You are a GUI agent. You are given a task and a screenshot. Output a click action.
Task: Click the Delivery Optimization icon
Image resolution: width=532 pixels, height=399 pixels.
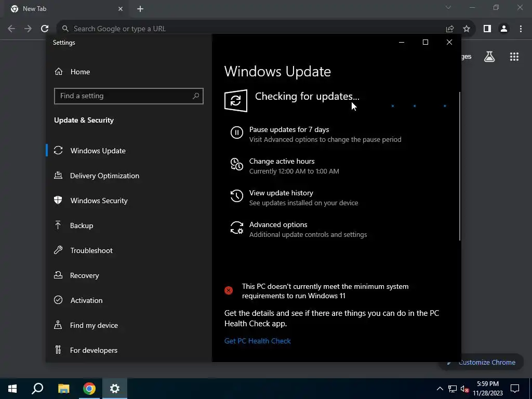(x=58, y=176)
